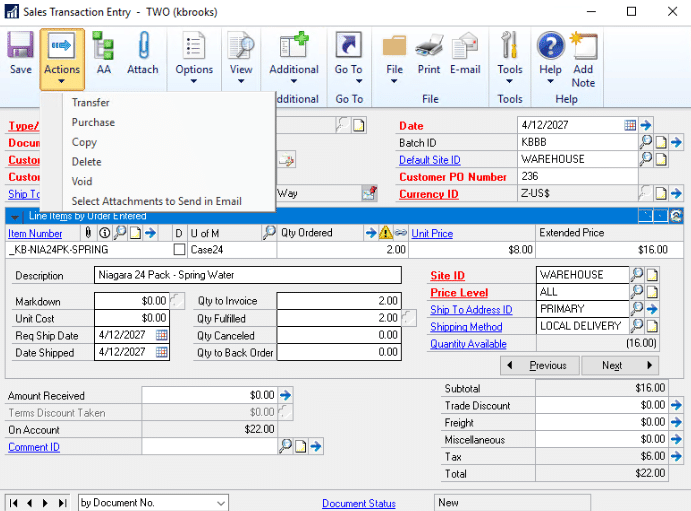Click the line Site ID lookup magnifier
Screen dimensions: 691x511
[x=637, y=275]
